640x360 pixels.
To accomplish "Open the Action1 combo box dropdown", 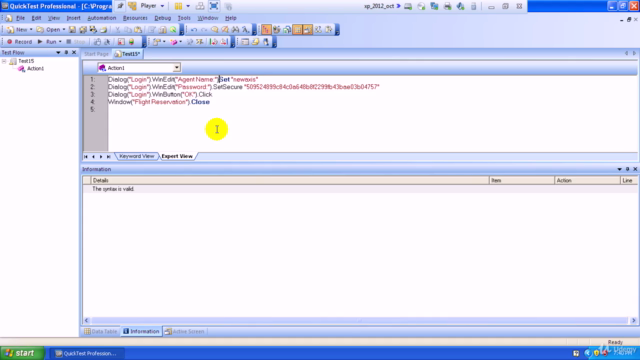I will (176, 68).
